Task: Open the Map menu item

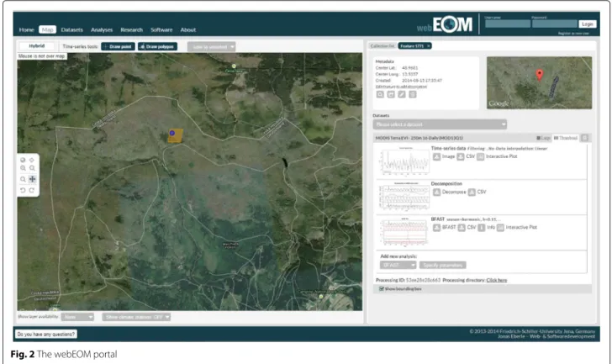Action: coord(48,29)
